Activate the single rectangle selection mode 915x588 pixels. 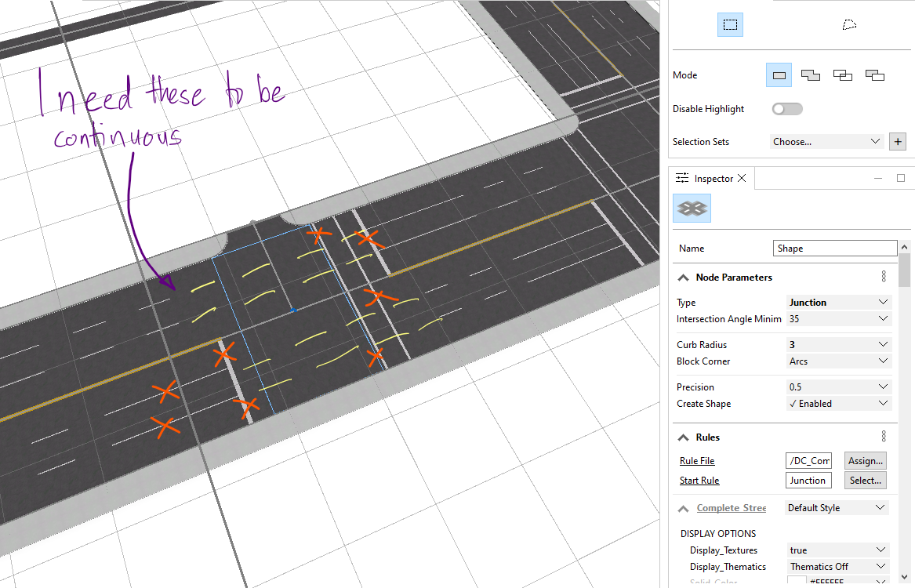pos(779,74)
